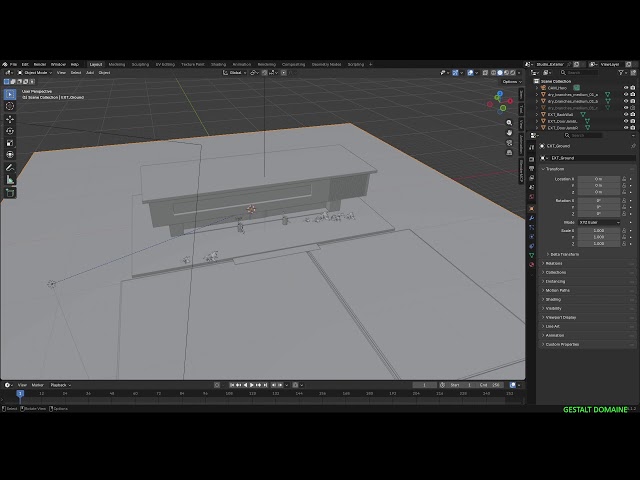This screenshot has width=640, height=480.
Task: Open the Object Data properties tab
Action: click(x=531, y=255)
